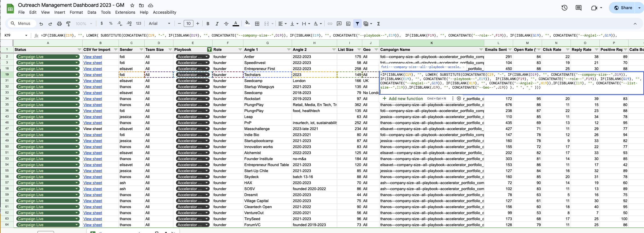
Task: Open text rotation options
Action: (318, 24)
